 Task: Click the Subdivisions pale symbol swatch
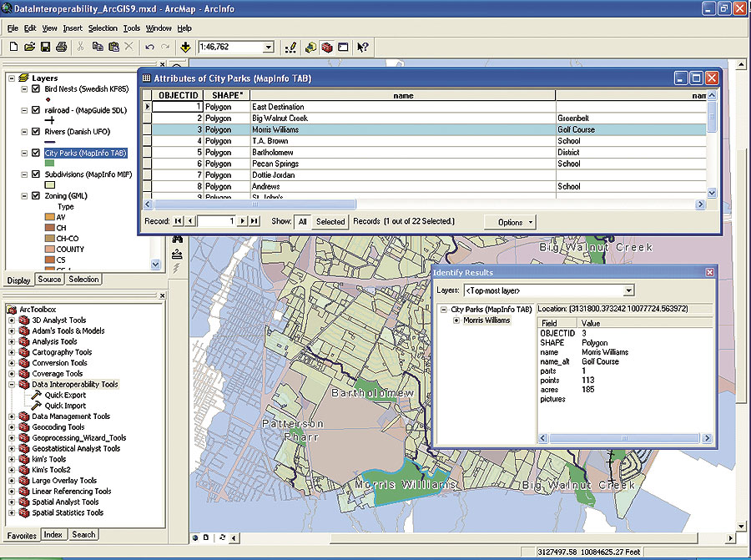click(49, 185)
